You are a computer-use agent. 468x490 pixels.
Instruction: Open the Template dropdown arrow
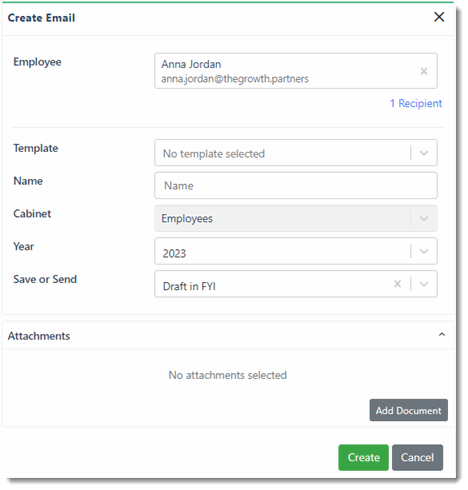coord(424,153)
